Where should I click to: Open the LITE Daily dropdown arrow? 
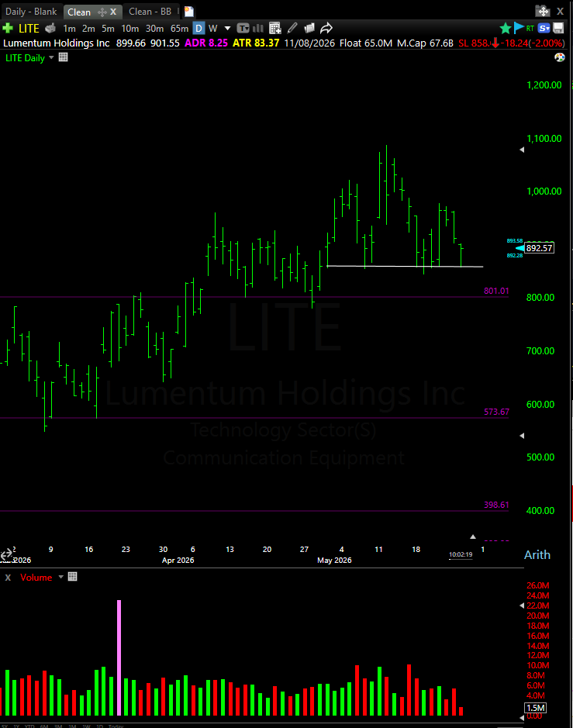[x=51, y=57]
